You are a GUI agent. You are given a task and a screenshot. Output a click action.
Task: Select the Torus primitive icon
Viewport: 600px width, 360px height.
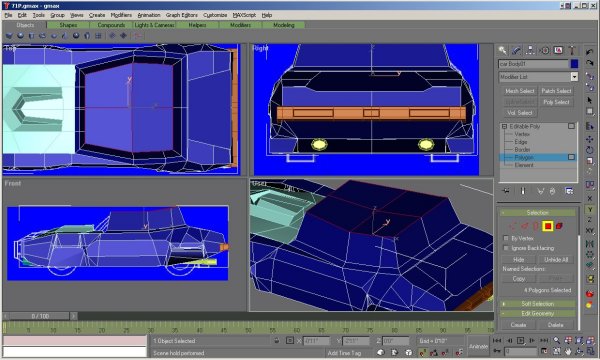point(42,36)
